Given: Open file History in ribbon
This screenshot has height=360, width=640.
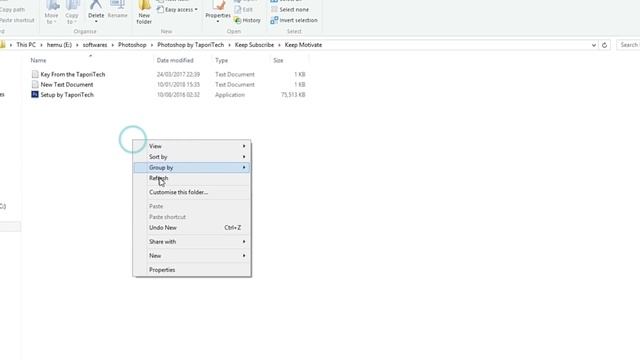Looking at the screenshot, I should (x=247, y=20).
